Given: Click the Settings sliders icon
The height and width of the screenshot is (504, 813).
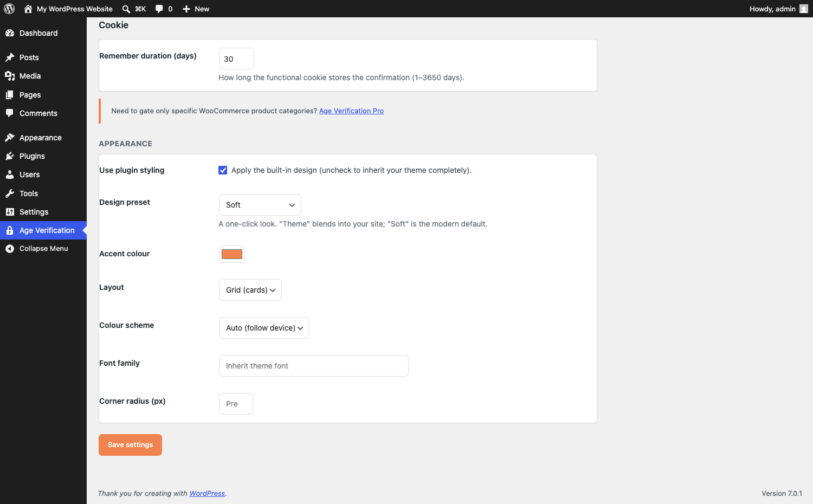Looking at the screenshot, I should [10, 212].
